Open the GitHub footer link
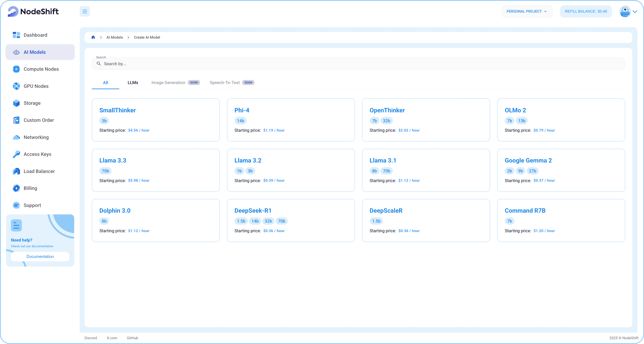 coord(132,338)
